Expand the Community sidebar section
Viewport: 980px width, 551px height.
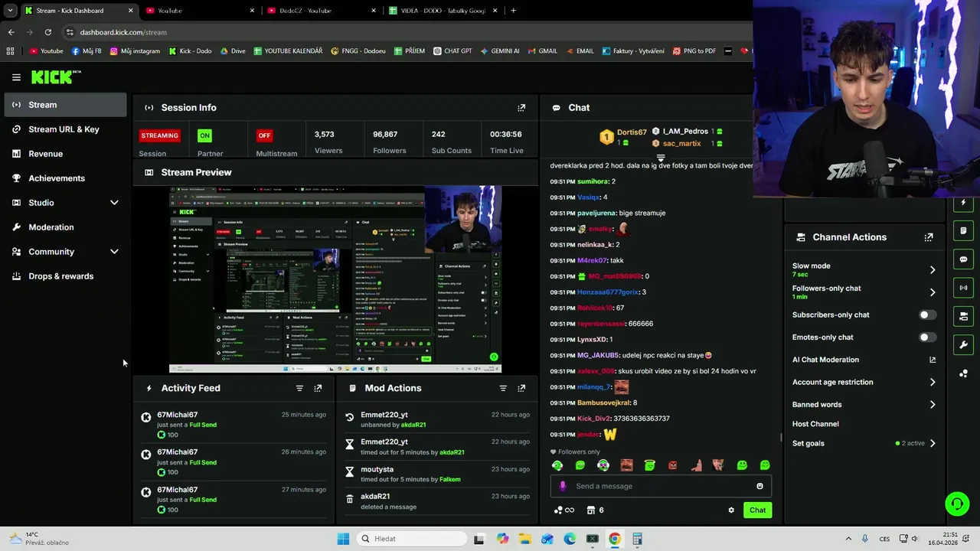(x=114, y=252)
